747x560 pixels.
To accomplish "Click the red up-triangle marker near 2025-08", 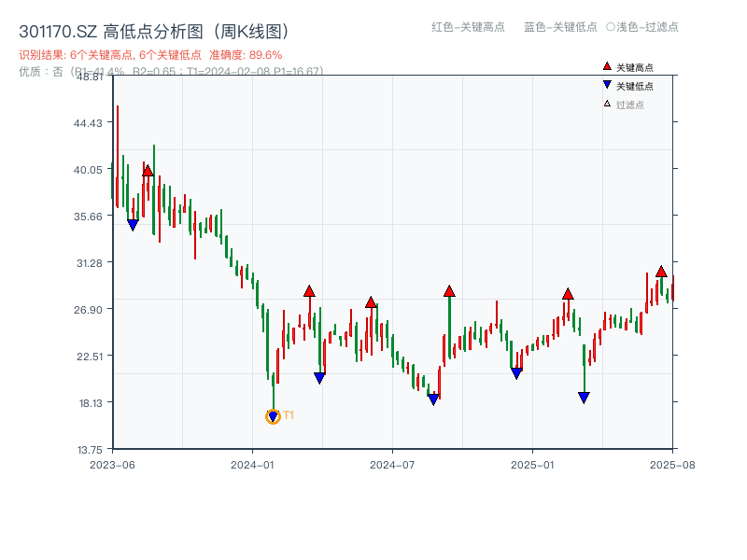I will [662, 273].
